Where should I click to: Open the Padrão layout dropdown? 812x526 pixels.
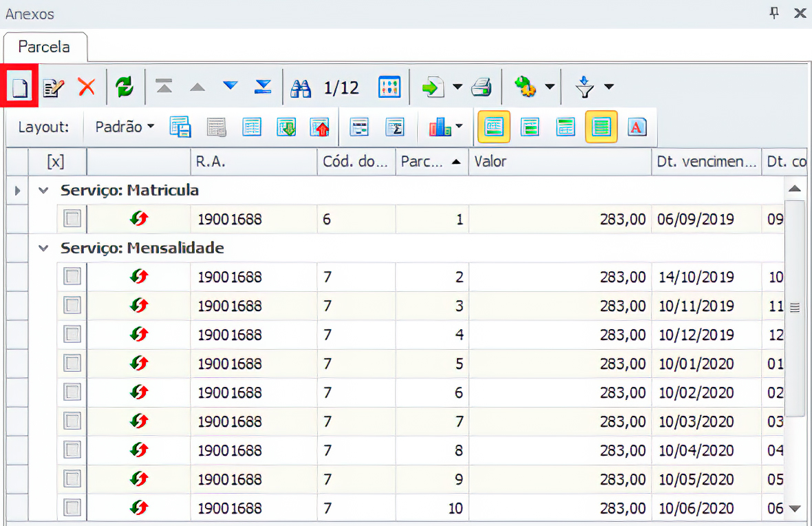coord(125,127)
